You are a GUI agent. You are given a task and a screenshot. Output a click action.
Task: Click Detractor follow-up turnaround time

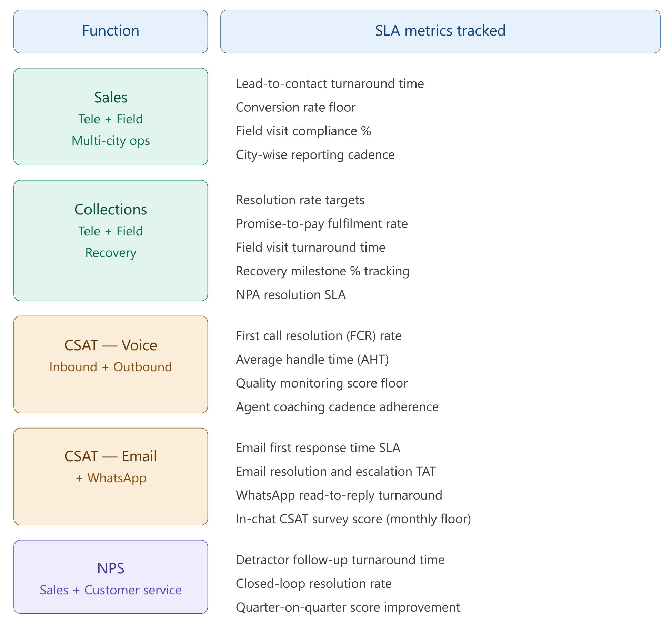[340, 560]
